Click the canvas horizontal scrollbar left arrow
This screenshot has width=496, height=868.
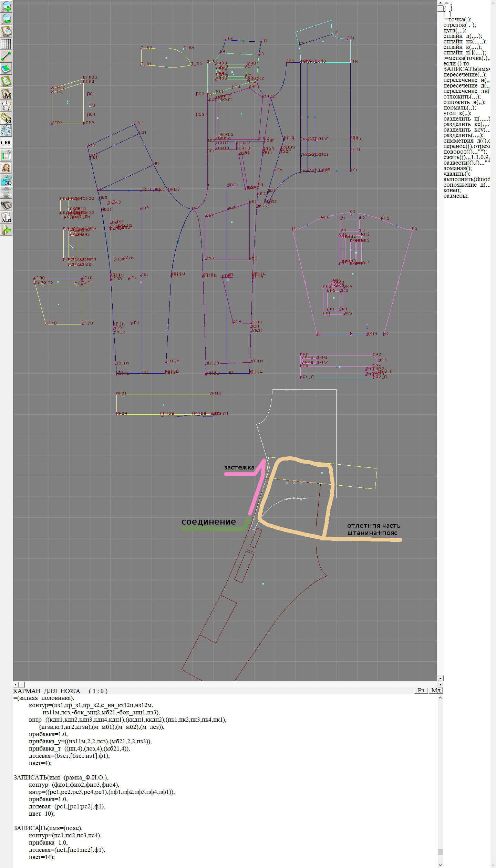click(15, 684)
